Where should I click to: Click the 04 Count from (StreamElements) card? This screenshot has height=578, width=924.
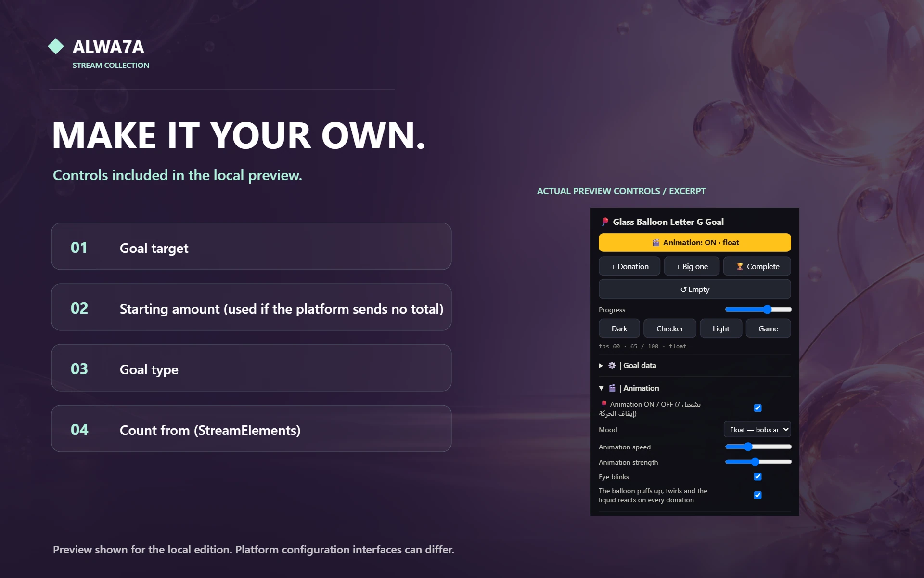pos(251,429)
